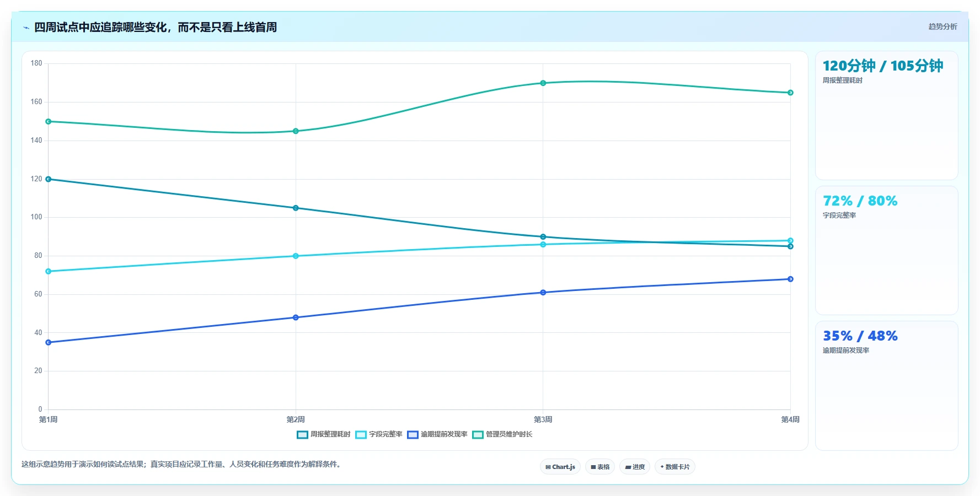Click the 第1周 point of 逾期提前发现率 at 35
Screen dimensions: 980x496
click(x=49, y=342)
